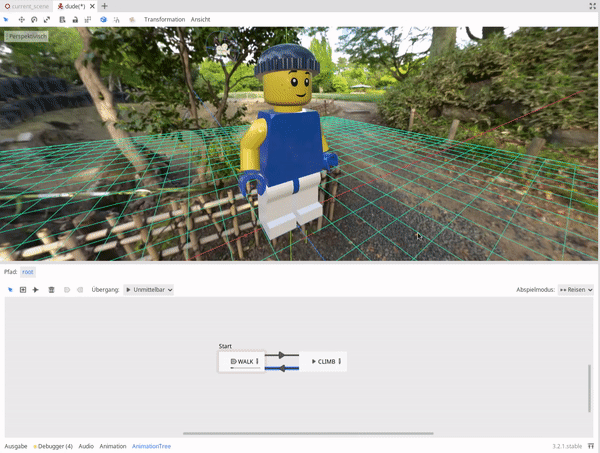Click the camera override toolbar icon
The height and width of the screenshot is (453, 600).
coord(132,20)
